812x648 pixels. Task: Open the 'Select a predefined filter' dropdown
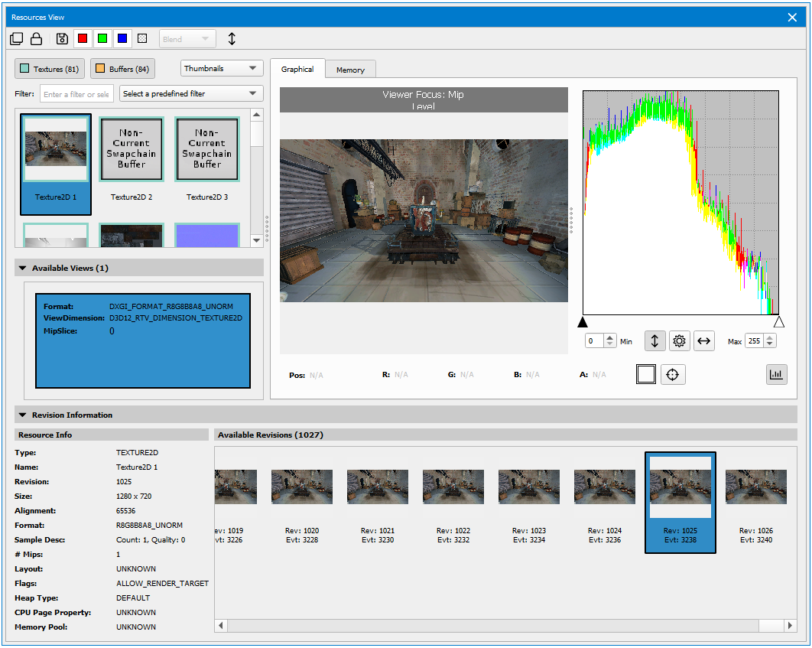[190, 94]
